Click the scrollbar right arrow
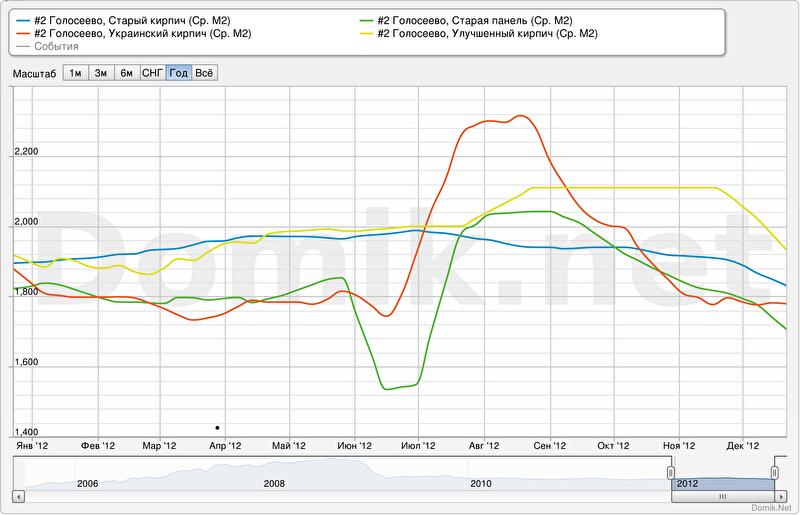This screenshot has height=515, width=800. 782,495
